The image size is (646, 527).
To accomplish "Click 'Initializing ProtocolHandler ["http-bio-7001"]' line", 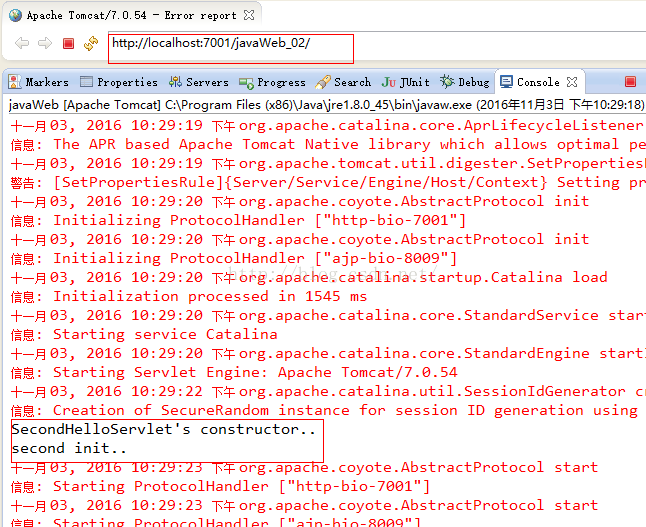I will pos(238,220).
